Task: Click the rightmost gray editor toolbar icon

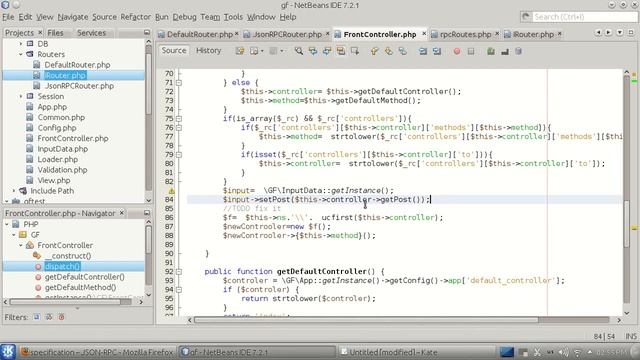Action: point(518,51)
